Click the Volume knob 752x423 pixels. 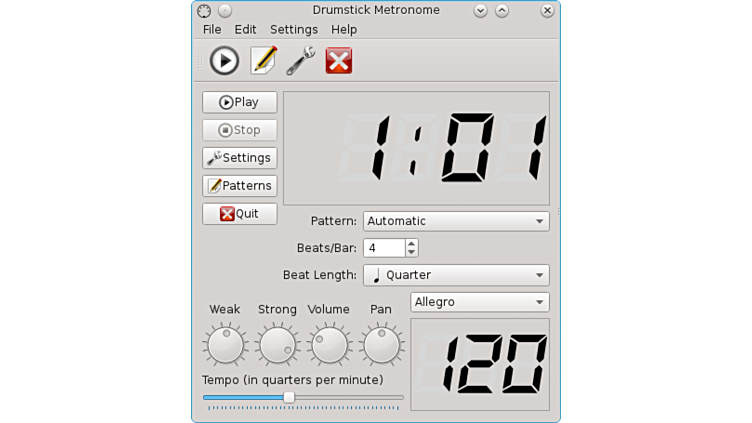tap(329, 345)
